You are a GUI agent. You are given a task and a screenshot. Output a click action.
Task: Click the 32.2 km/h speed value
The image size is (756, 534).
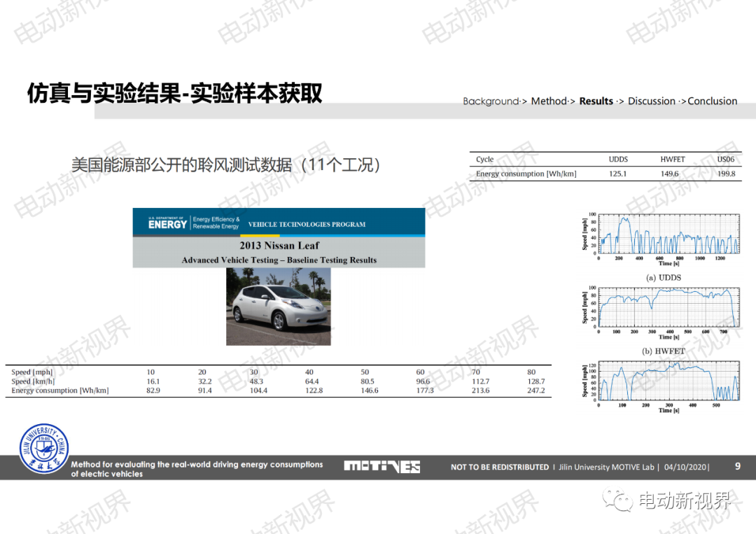(x=205, y=381)
